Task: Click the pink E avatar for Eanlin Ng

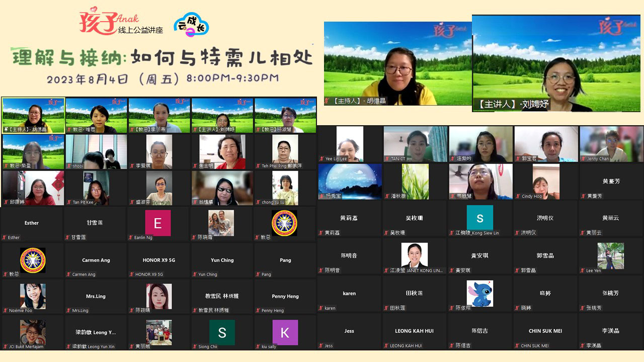Action: [158, 223]
